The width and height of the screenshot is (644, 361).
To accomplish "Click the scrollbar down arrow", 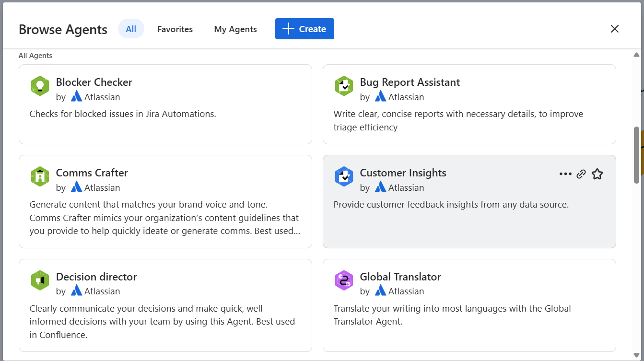I will (x=636, y=355).
